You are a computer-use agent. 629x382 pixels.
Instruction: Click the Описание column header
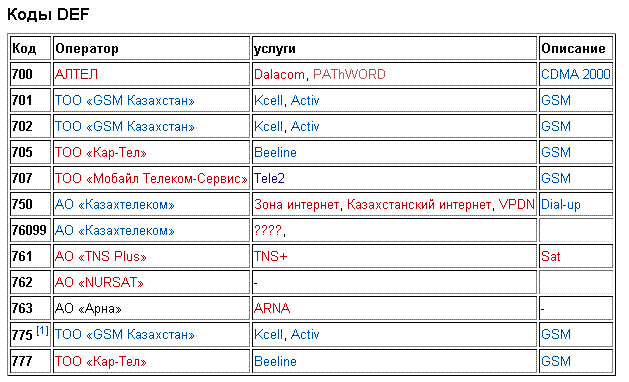point(576,49)
